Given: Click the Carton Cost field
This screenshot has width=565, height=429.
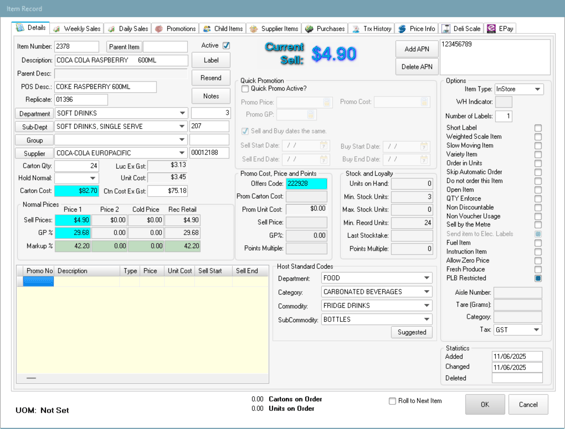Looking at the screenshot, I should (77, 191).
